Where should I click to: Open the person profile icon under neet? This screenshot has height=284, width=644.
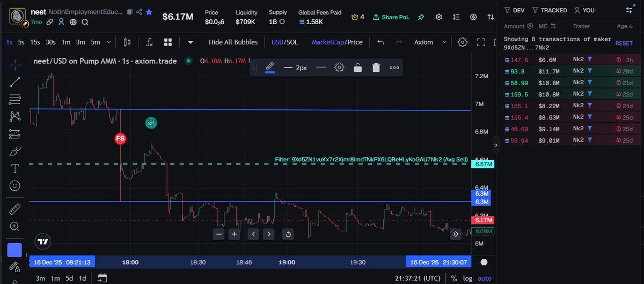point(62,22)
